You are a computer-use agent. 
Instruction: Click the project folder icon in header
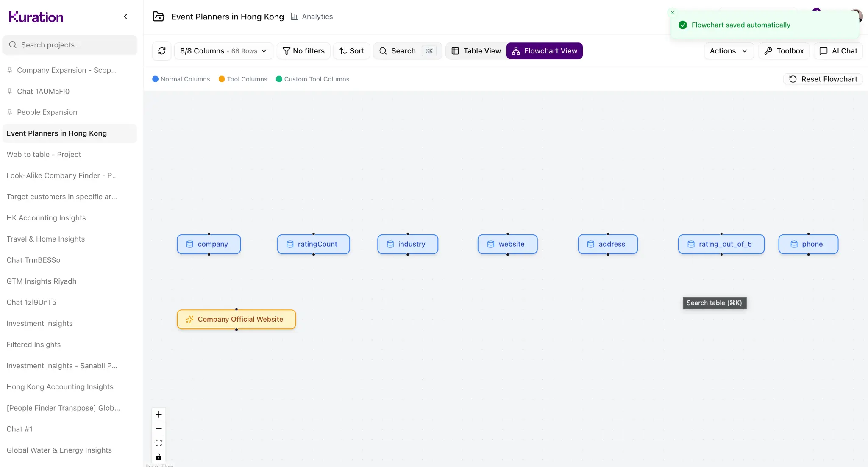[159, 17]
